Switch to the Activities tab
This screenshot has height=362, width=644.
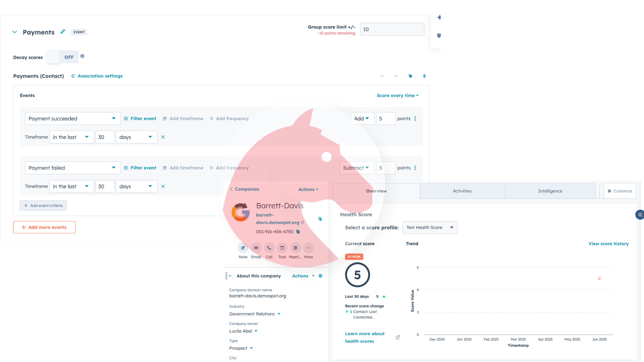[x=462, y=191]
